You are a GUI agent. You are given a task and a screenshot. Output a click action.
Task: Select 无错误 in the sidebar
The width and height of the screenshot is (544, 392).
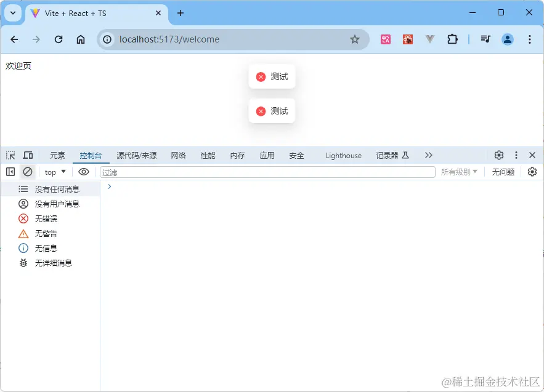[x=51, y=218]
